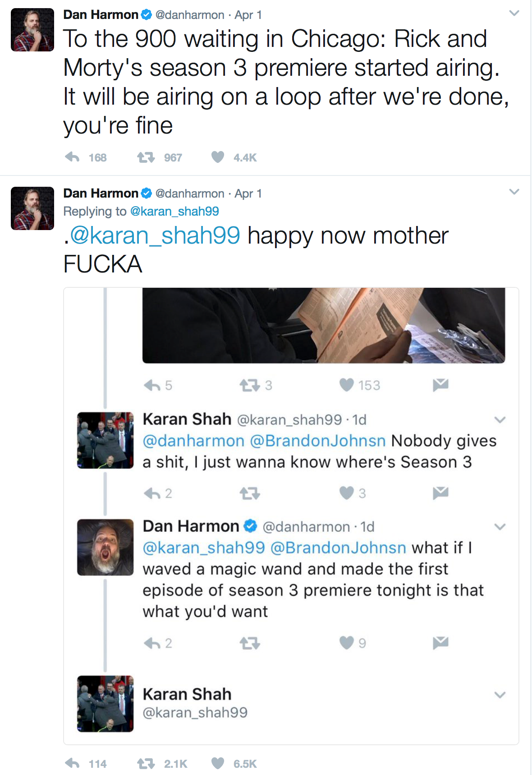Image resolution: width=532 pixels, height=775 pixels.
Task: Like Dan Harmon's magic wand reply
Action: (x=346, y=642)
